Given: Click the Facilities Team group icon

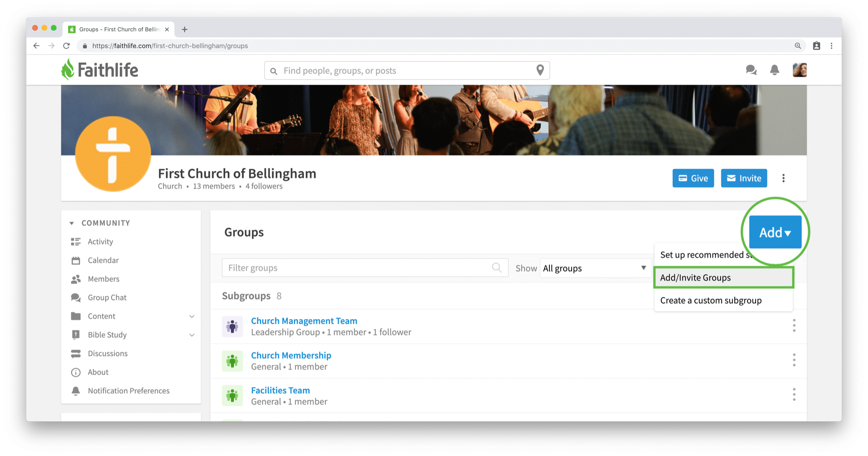Looking at the screenshot, I should [x=232, y=396].
